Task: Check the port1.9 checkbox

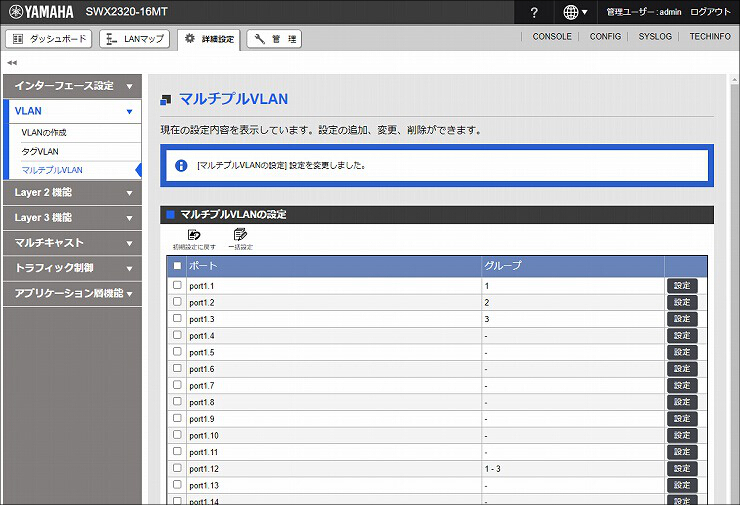Action: [177, 418]
